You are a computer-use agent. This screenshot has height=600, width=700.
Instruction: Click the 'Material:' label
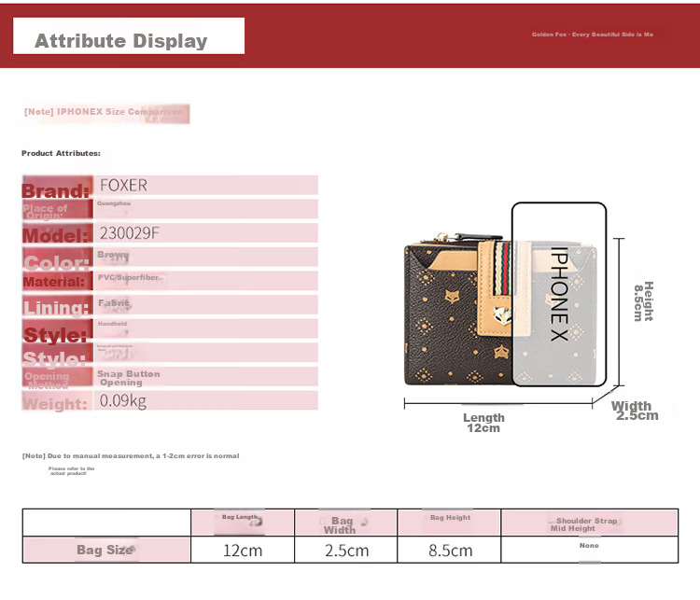(53, 282)
